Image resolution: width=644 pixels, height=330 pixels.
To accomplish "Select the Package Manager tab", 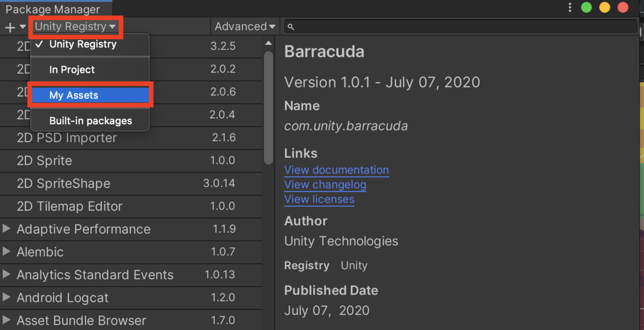I will (x=55, y=9).
